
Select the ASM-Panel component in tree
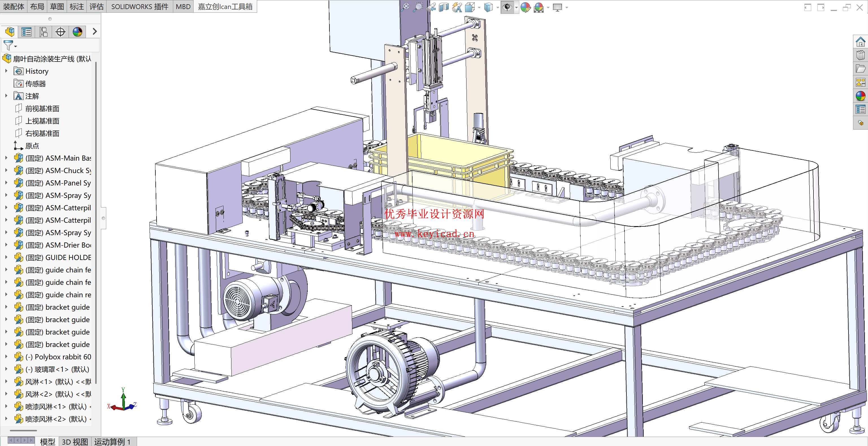point(52,183)
